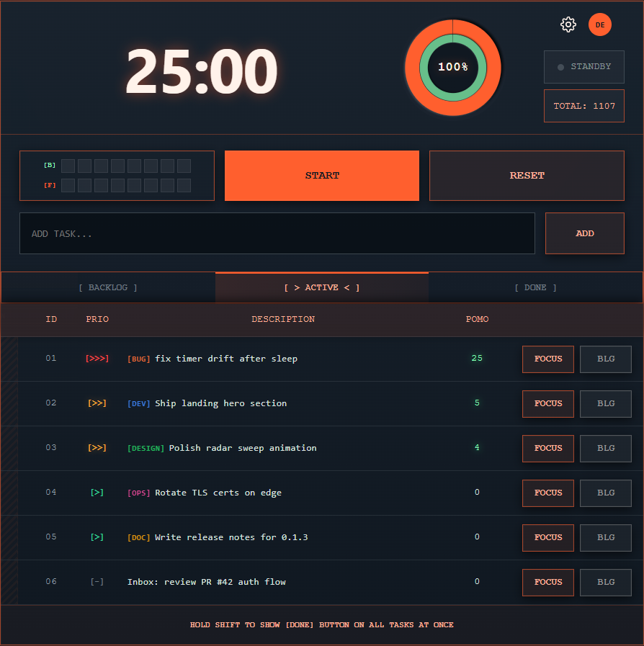This screenshot has width=644, height=646.
Task: Select 'Rotate TLS certs on edge' description
Action: coord(218,493)
